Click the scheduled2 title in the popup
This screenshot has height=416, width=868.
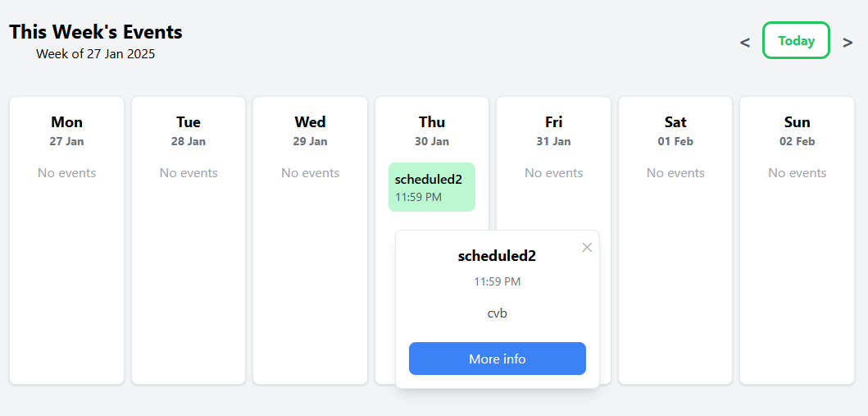pos(497,256)
